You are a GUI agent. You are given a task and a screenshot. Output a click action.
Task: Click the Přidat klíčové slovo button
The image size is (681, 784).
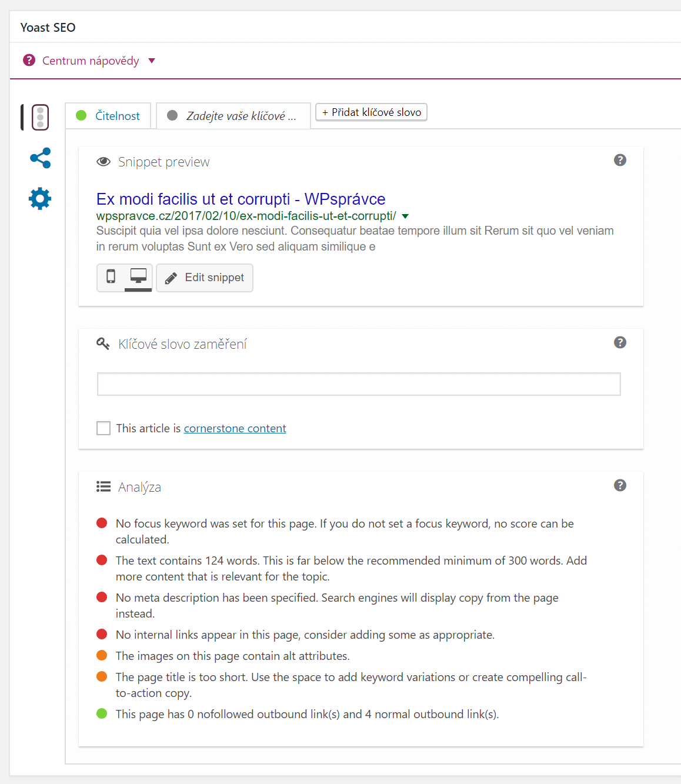click(x=372, y=112)
